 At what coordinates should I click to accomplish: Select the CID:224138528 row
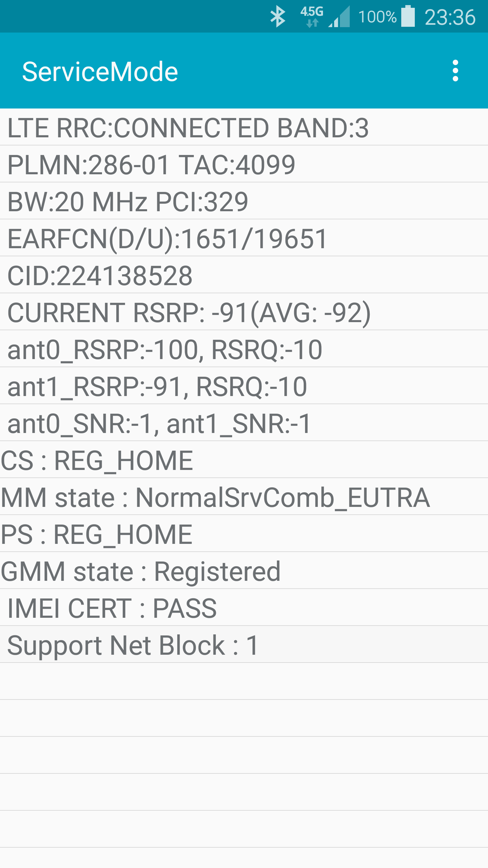click(x=244, y=275)
